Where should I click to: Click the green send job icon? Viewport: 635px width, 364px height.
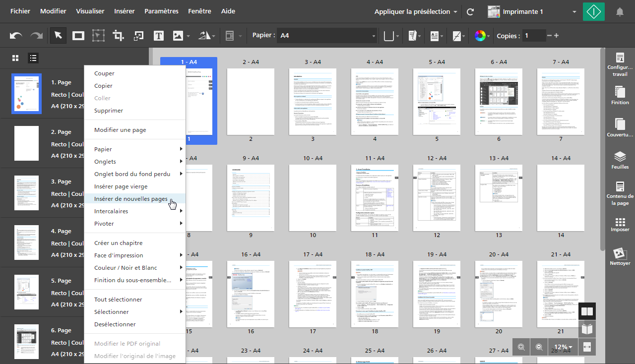[x=594, y=11]
